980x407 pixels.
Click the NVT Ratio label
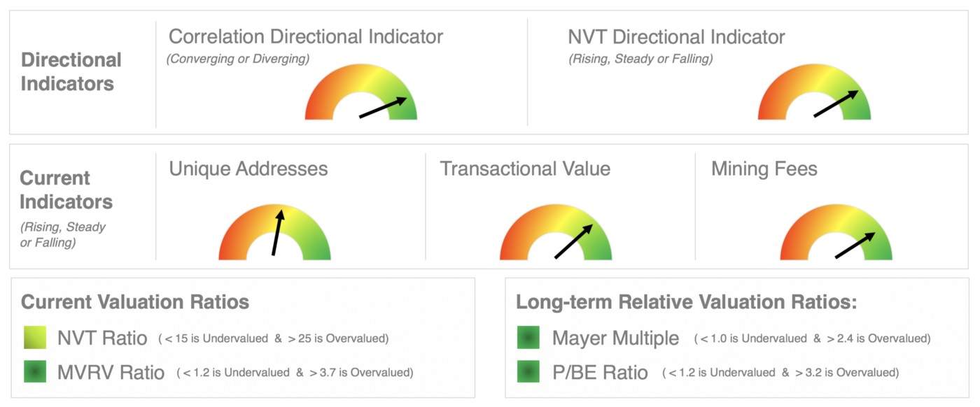[102, 338]
